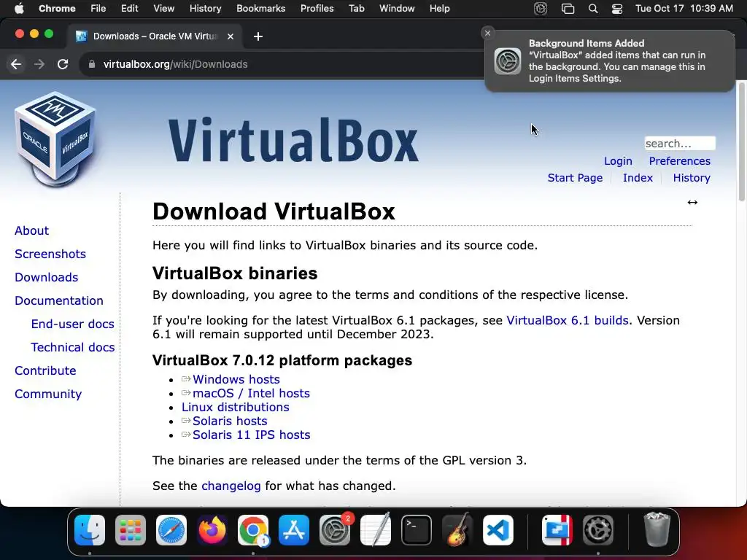Click the Solaris 11 IPS hosts link

point(251,435)
